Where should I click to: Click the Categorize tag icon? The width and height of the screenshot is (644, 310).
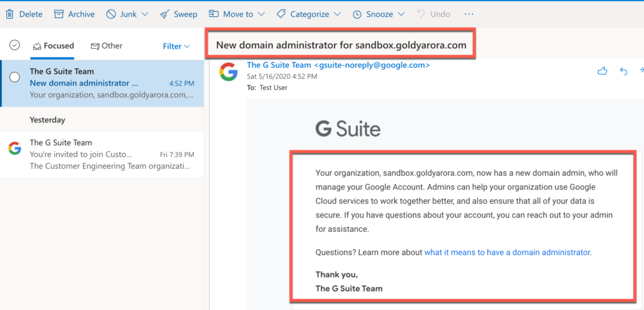tap(281, 14)
